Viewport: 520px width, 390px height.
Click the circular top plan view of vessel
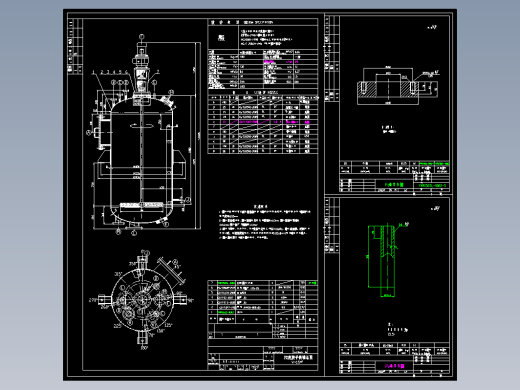pyautogui.click(x=143, y=300)
